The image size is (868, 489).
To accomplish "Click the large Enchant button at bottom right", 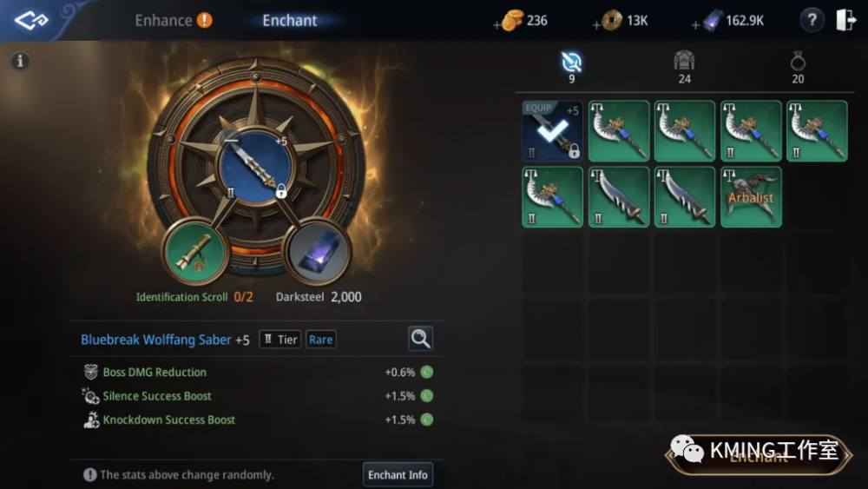I will pos(759,455).
